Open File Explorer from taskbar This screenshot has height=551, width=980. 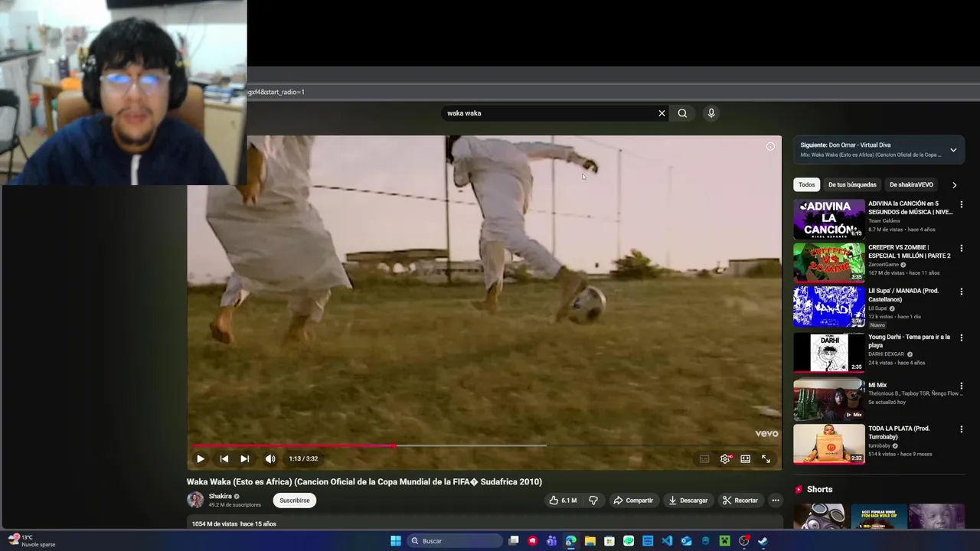point(590,541)
